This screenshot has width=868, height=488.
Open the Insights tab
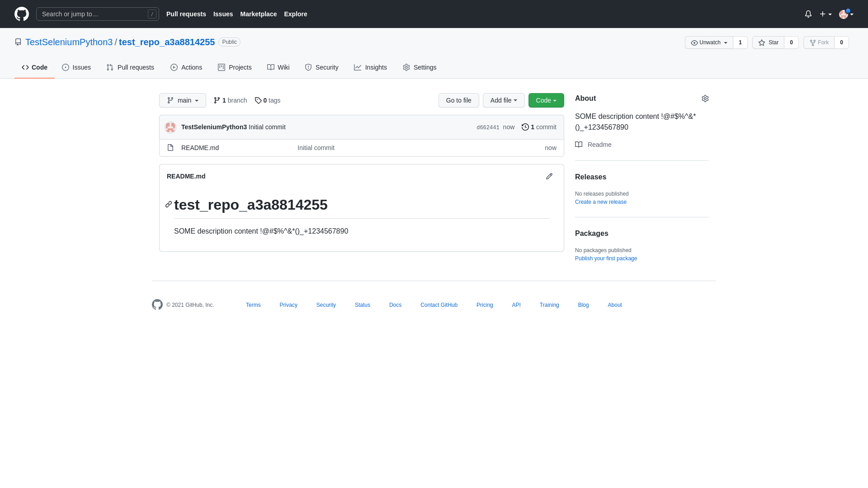(x=370, y=67)
